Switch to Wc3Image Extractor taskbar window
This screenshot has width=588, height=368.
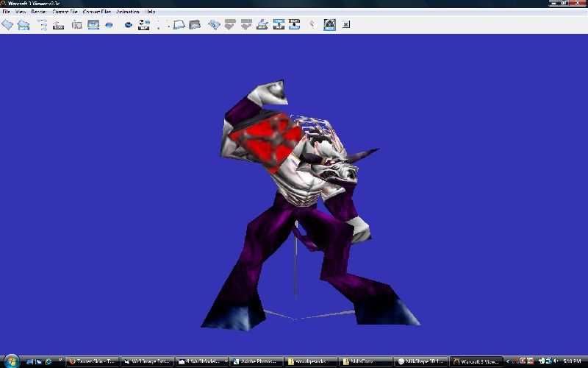(147, 361)
